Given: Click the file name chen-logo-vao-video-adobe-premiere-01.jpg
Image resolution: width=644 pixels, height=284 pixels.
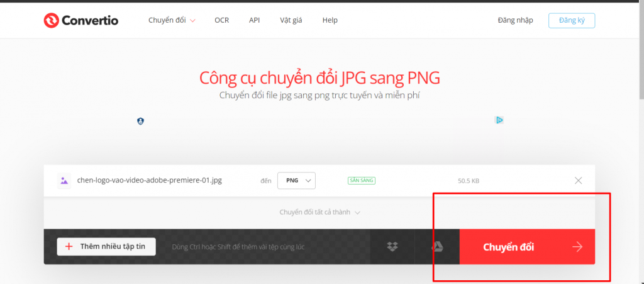Looking at the screenshot, I should point(150,181).
